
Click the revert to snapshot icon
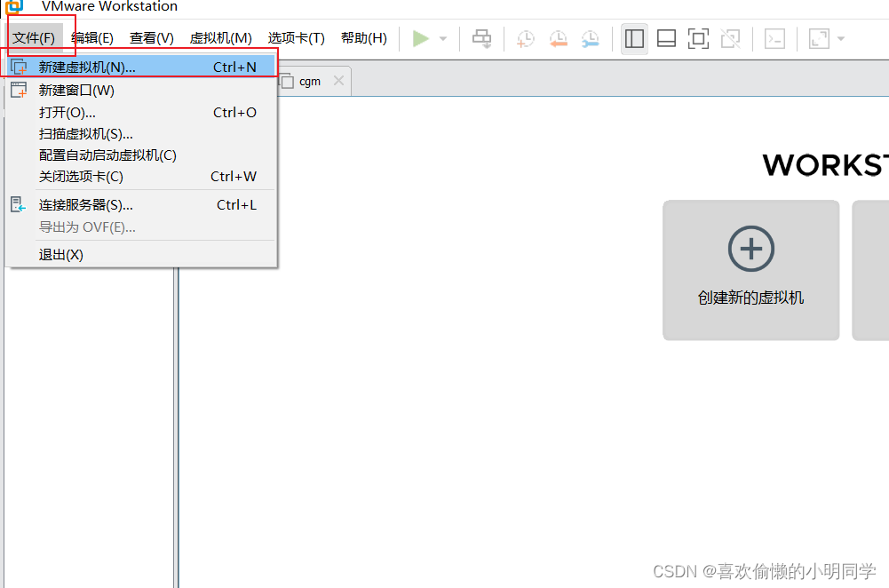pos(558,38)
